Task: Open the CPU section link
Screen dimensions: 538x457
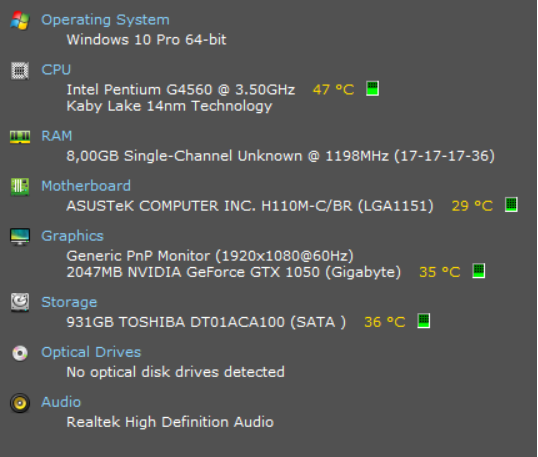Action: 56,70
